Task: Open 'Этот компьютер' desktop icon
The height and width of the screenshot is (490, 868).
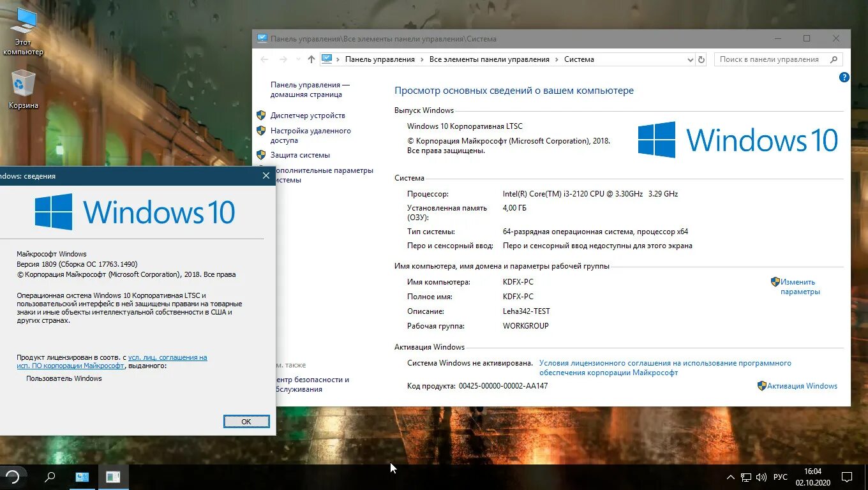Action: tap(23, 32)
